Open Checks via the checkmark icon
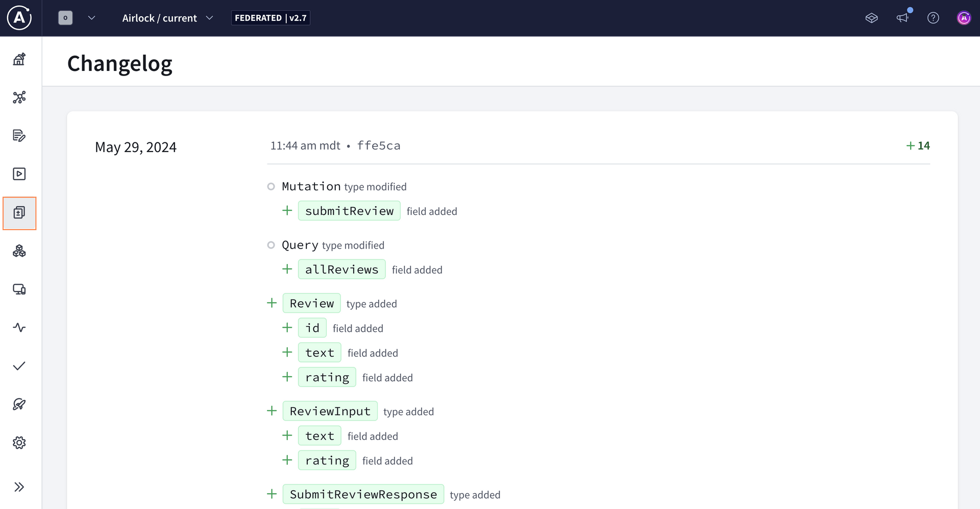The image size is (980, 509). click(19, 366)
